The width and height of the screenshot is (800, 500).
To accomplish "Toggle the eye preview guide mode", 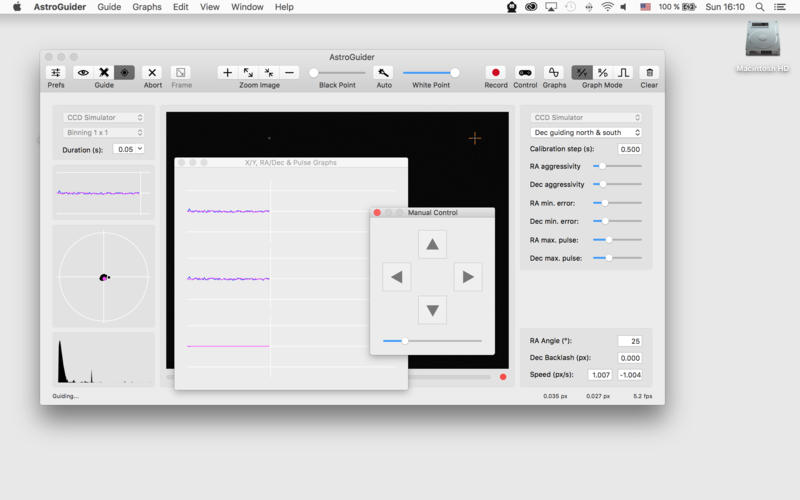I will tap(83, 73).
